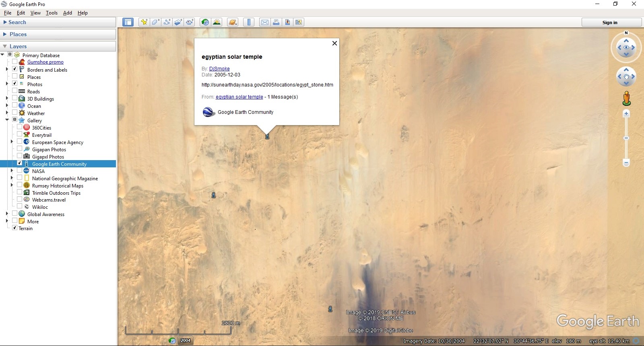Click the 2004 historical imagery clock in status bar
The height and width of the screenshot is (346, 644).
point(172,341)
